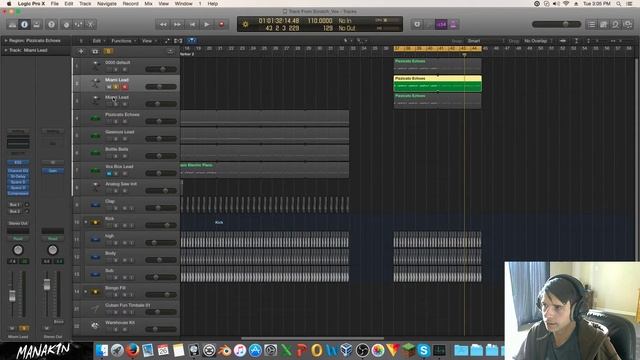
Task: Toggle the Show Automation button
Action: 167,41
